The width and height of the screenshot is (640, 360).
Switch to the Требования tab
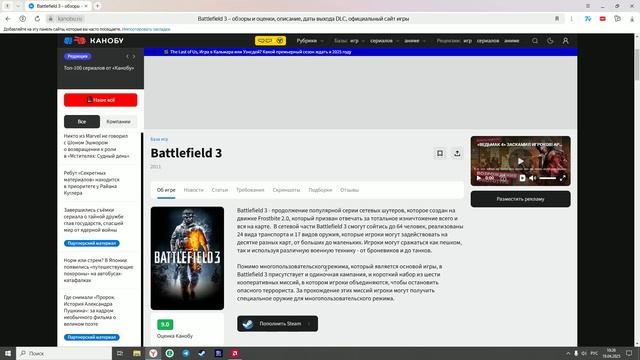(250, 190)
